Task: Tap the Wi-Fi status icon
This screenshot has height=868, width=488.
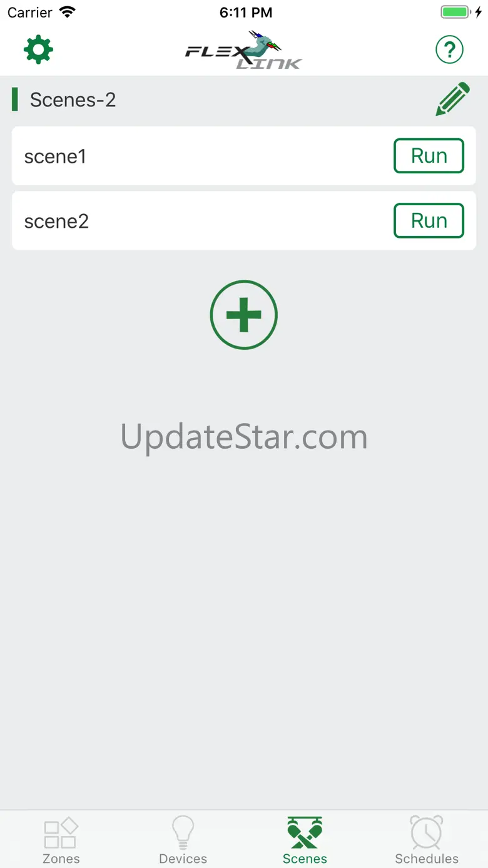Action: tap(67, 12)
